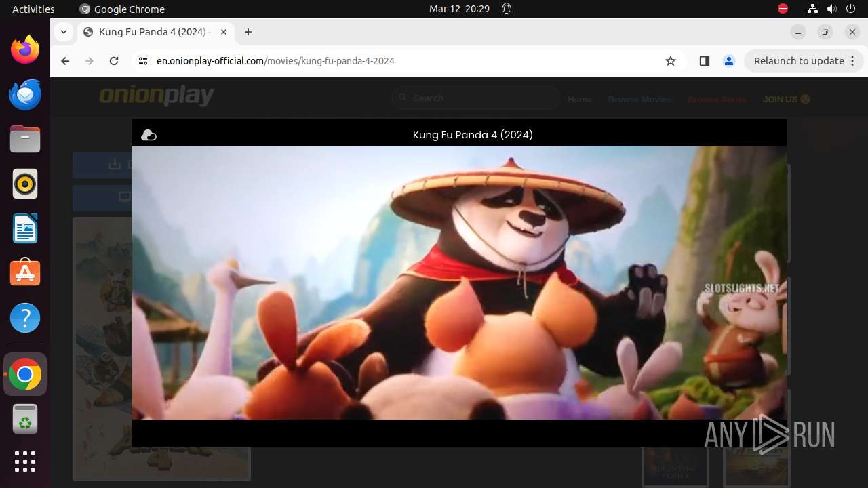Launch Thunderbird mail from the dock
This screenshot has width=868, height=488.
tap(25, 94)
